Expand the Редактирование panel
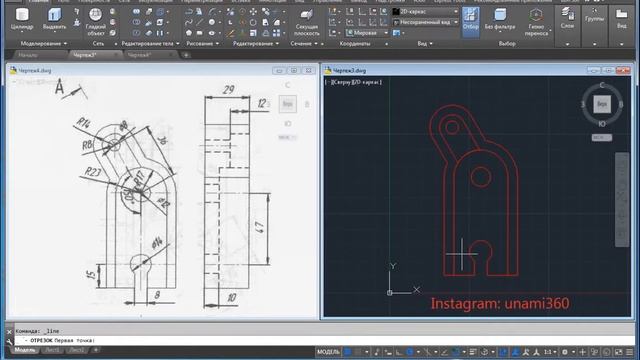 256,43
